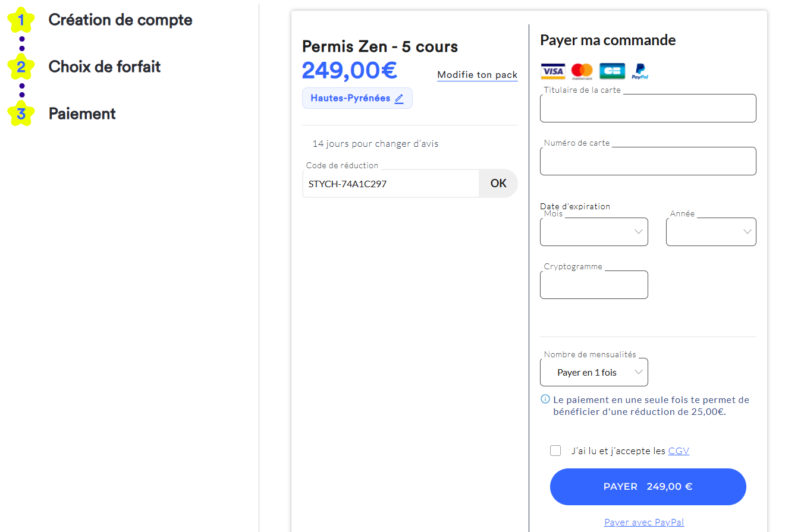Click the pencil icon on Hautes-Pyrénées badge
Image resolution: width=785 pixels, height=532 pixels.
tap(399, 97)
